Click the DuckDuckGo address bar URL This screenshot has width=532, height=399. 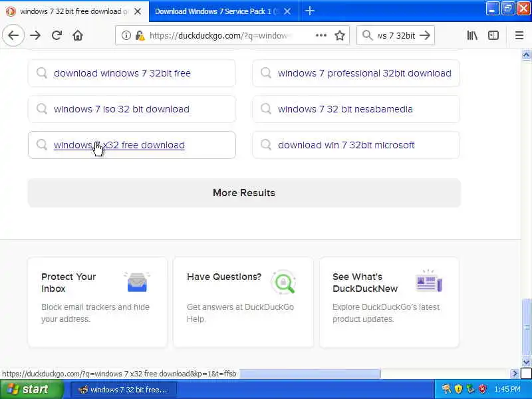[x=219, y=36]
